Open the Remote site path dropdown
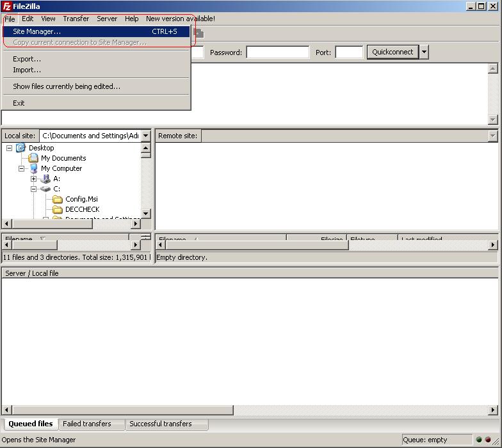502x448 pixels. click(x=493, y=136)
